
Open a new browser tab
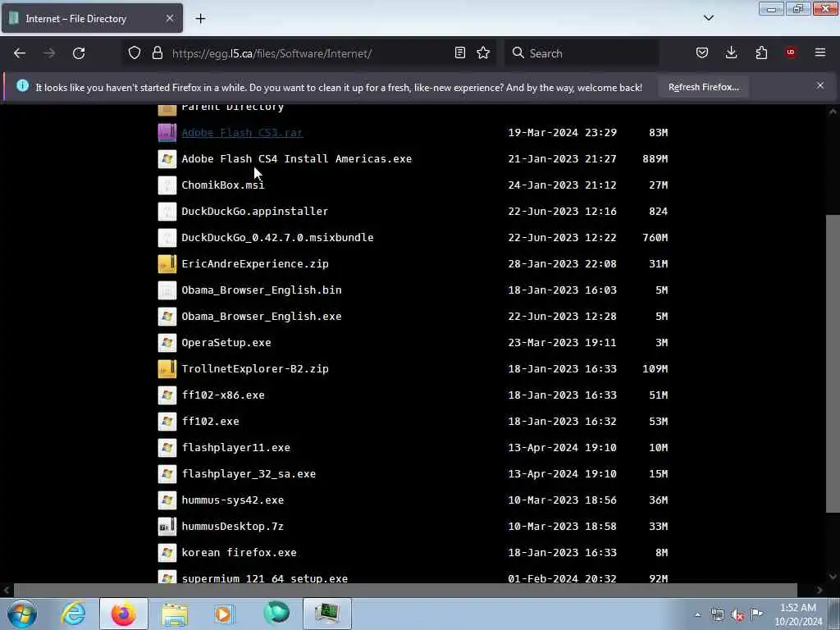pyautogui.click(x=200, y=19)
